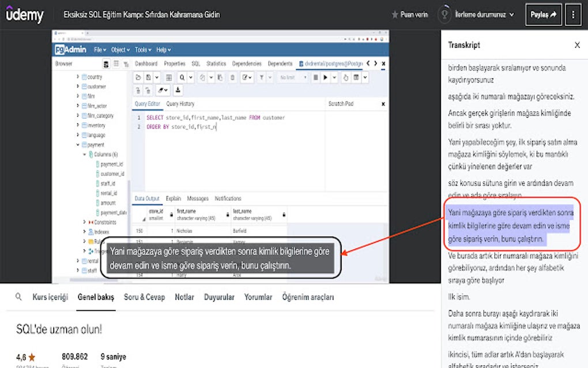Click the Udemy logo
Screen dimensions: 588x368
point(25,15)
